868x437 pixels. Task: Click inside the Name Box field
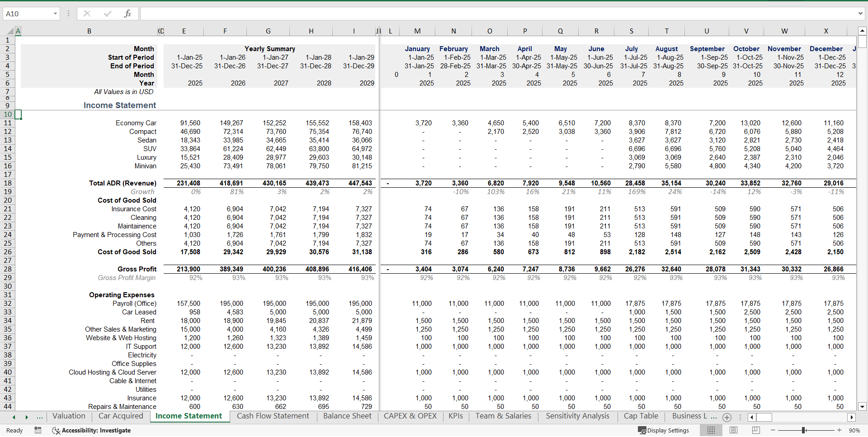27,14
